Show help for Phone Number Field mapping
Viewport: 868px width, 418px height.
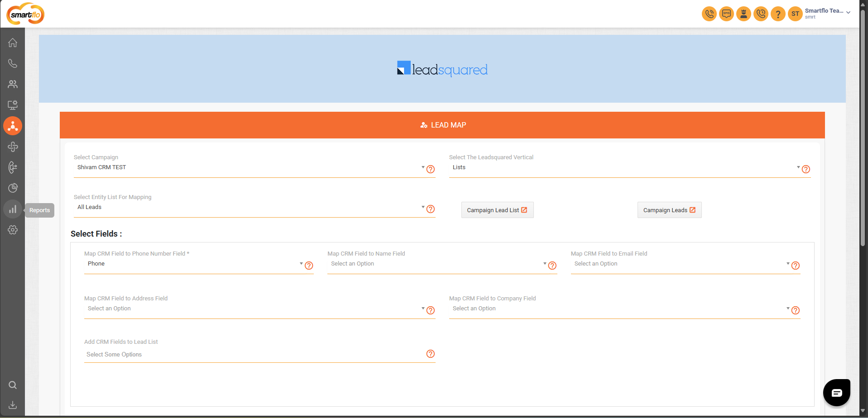point(309,266)
